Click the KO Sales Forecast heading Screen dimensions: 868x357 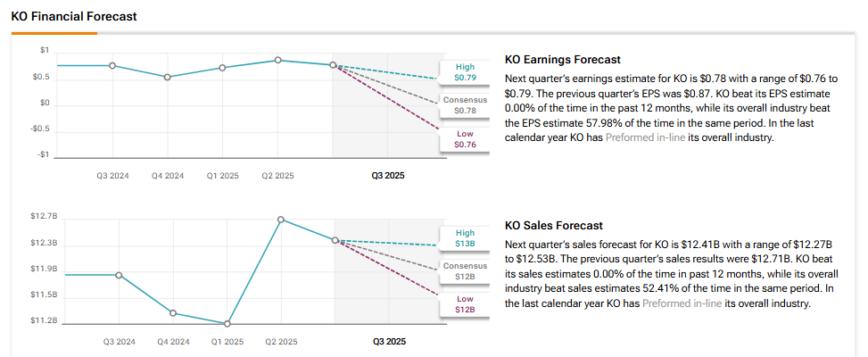pos(553,226)
